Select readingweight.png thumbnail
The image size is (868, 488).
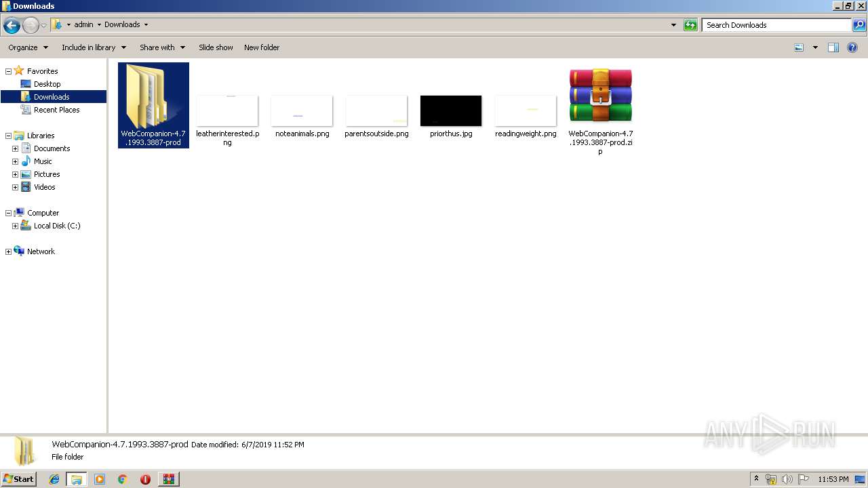[x=526, y=110]
